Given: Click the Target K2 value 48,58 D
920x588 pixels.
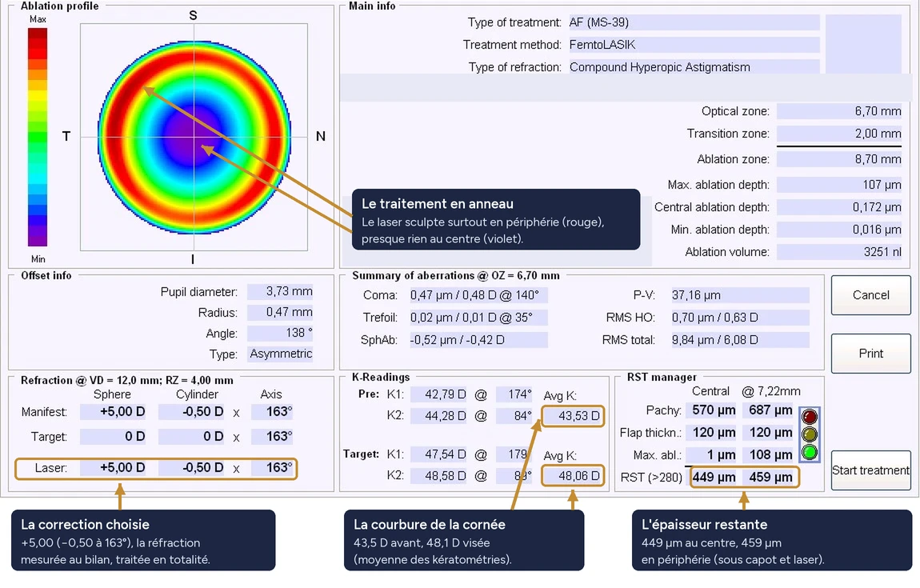Looking at the screenshot, I should click(439, 476).
